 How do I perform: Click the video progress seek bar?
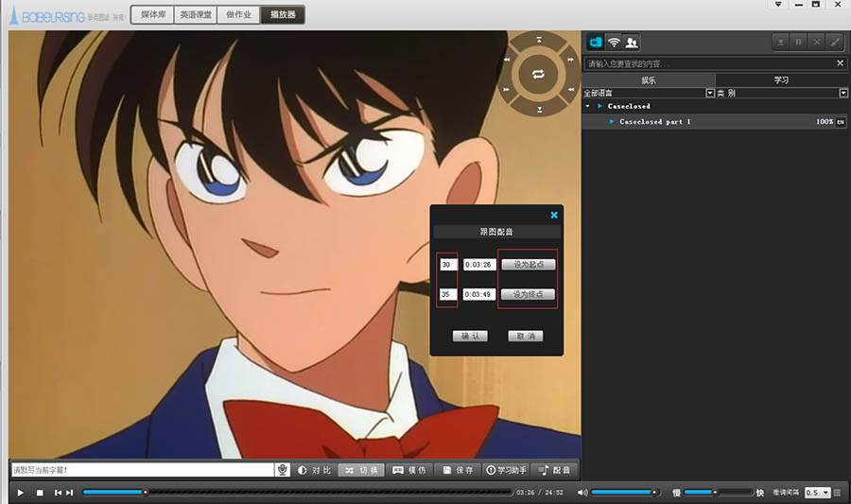coord(298,493)
